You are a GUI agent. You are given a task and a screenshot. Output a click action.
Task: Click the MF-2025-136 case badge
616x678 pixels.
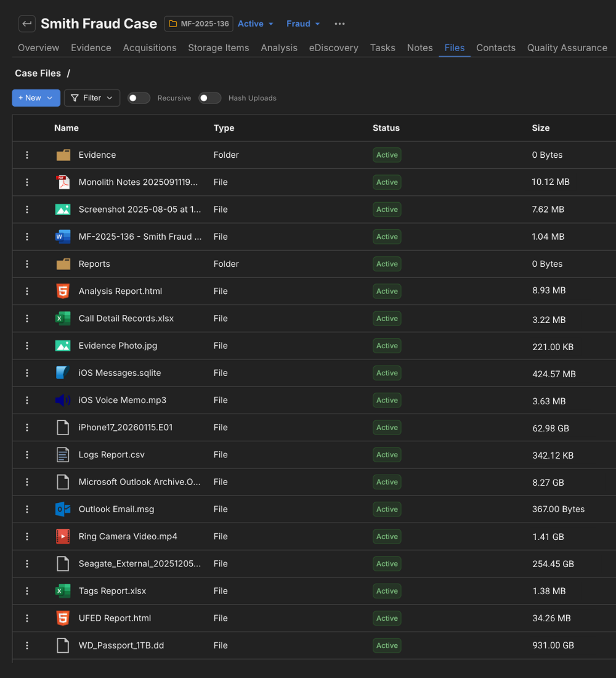pos(198,23)
